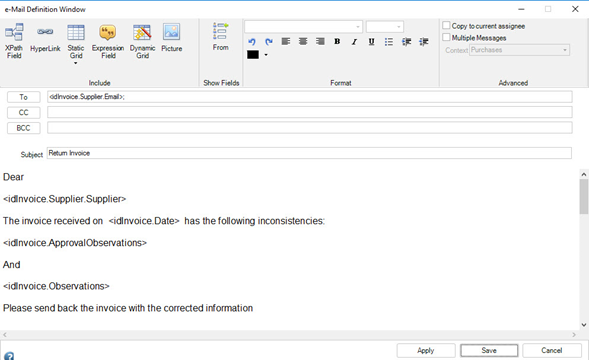Open the help icon
The image size is (589, 360).
[9, 355]
